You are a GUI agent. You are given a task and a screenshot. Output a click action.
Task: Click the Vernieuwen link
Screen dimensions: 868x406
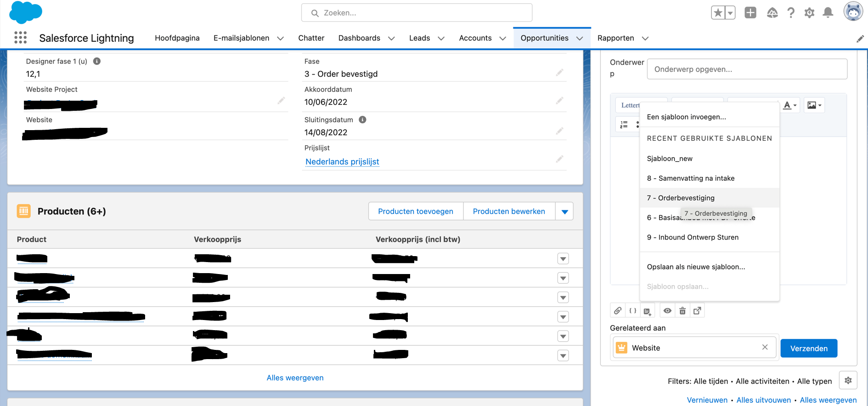[707, 400]
